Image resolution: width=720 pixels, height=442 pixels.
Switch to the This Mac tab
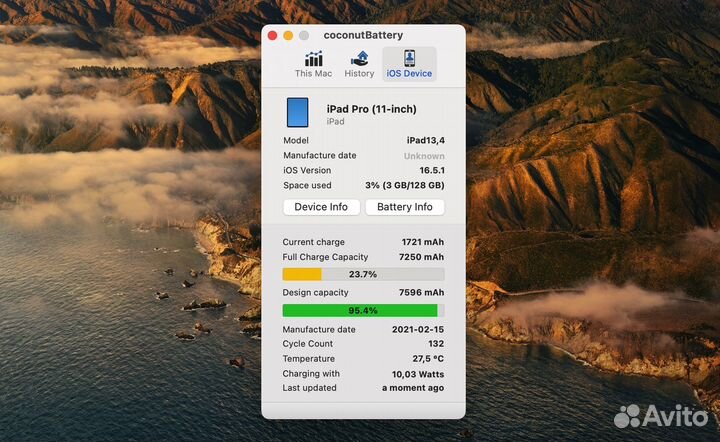click(313, 64)
